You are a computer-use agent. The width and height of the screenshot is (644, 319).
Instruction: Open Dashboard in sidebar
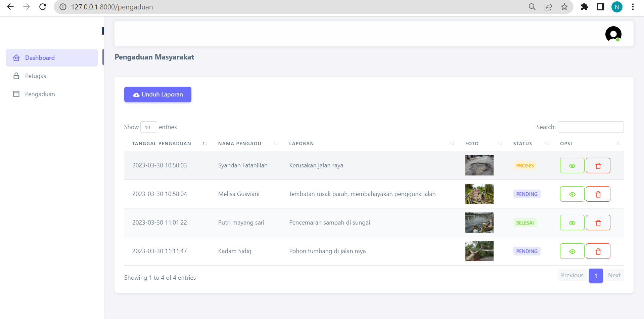(x=52, y=58)
